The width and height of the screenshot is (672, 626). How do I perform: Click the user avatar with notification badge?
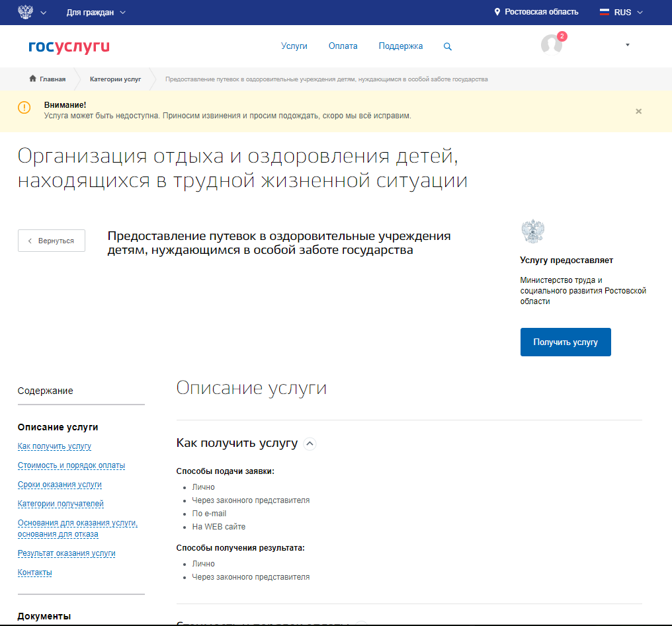552,44
